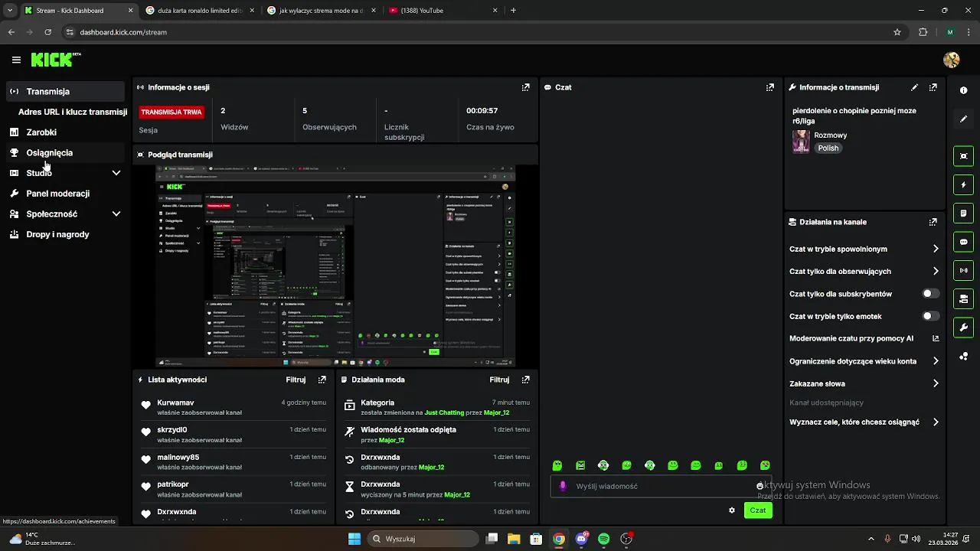Toggle the broadcast signal widget icon
This screenshot has width=980, height=551.
tap(963, 270)
